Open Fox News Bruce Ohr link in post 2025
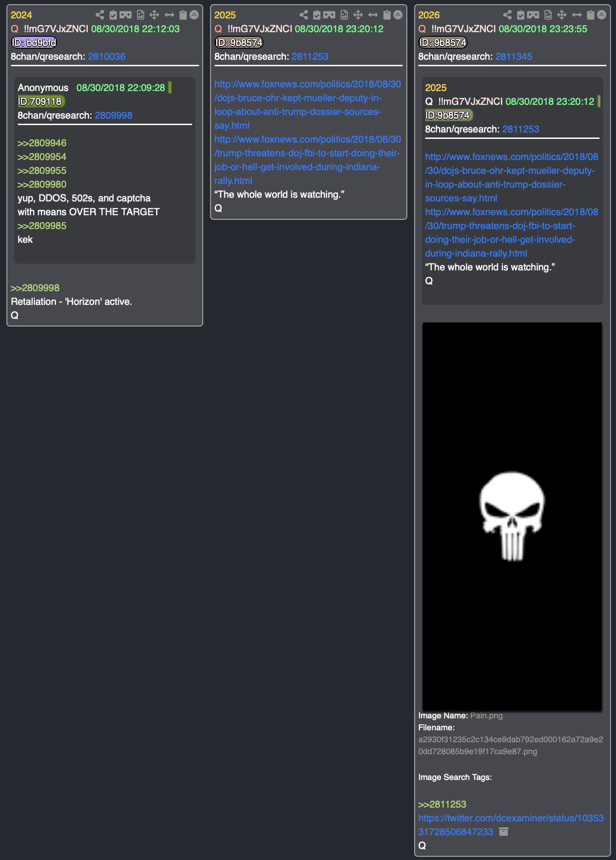616x860 pixels. [x=308, y=105]
